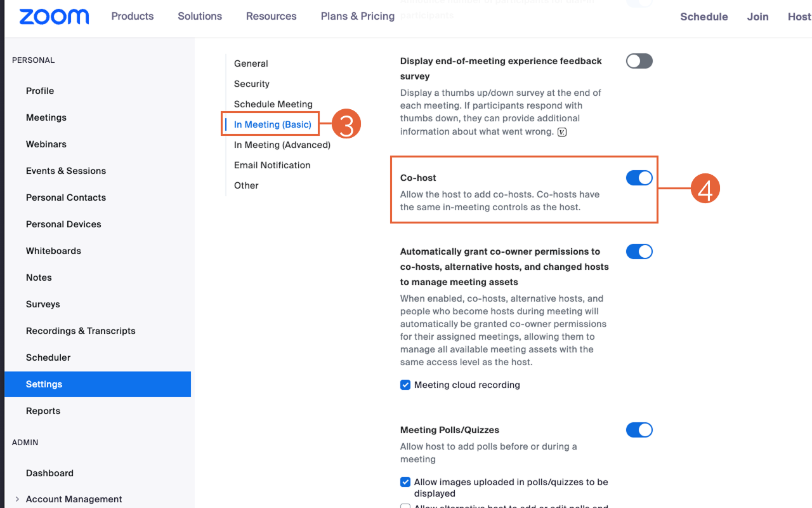Open the Surveys section
This screenshot has height=508, width=812.
(x=43, y=304)
